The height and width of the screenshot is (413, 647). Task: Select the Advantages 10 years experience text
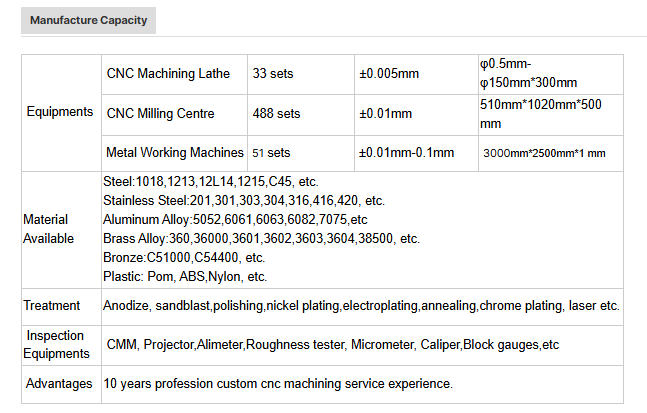click(x=278, y=384)
